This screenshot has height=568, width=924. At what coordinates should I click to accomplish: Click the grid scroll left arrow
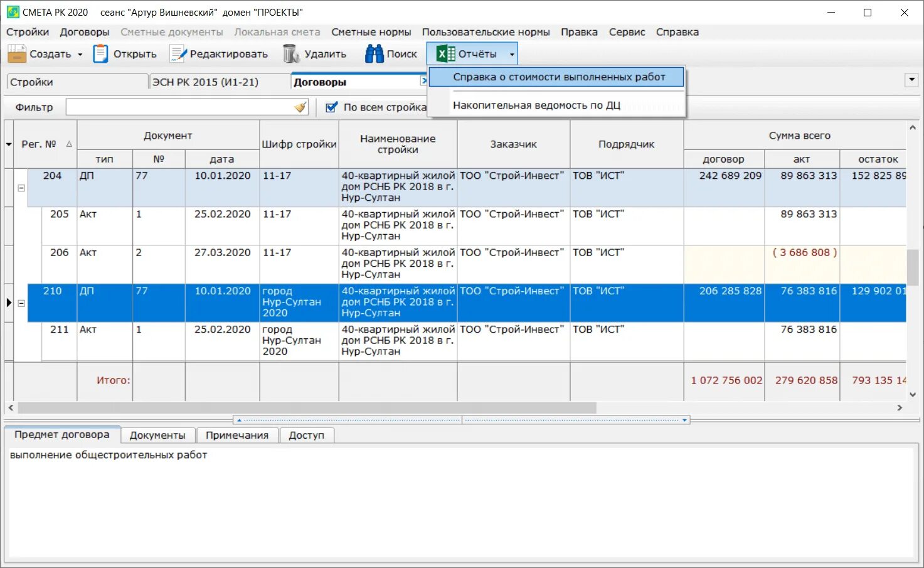[11, 408]
